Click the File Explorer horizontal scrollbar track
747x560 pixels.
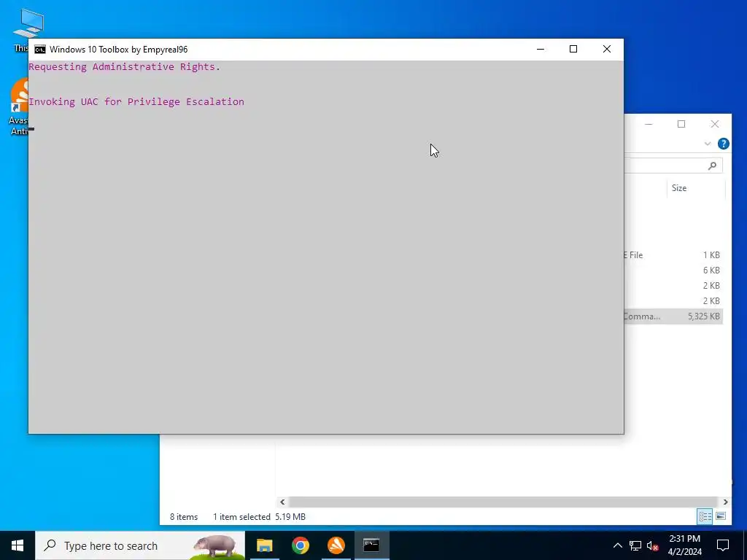tap(503, 502)
